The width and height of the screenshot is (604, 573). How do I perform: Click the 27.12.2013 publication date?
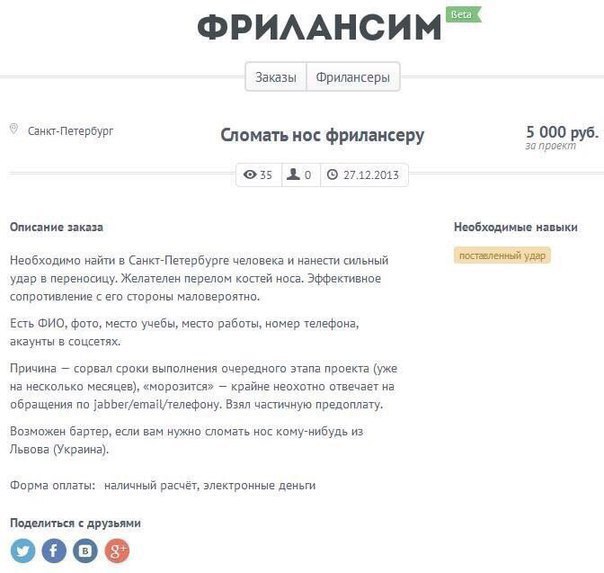pos(371,175)
